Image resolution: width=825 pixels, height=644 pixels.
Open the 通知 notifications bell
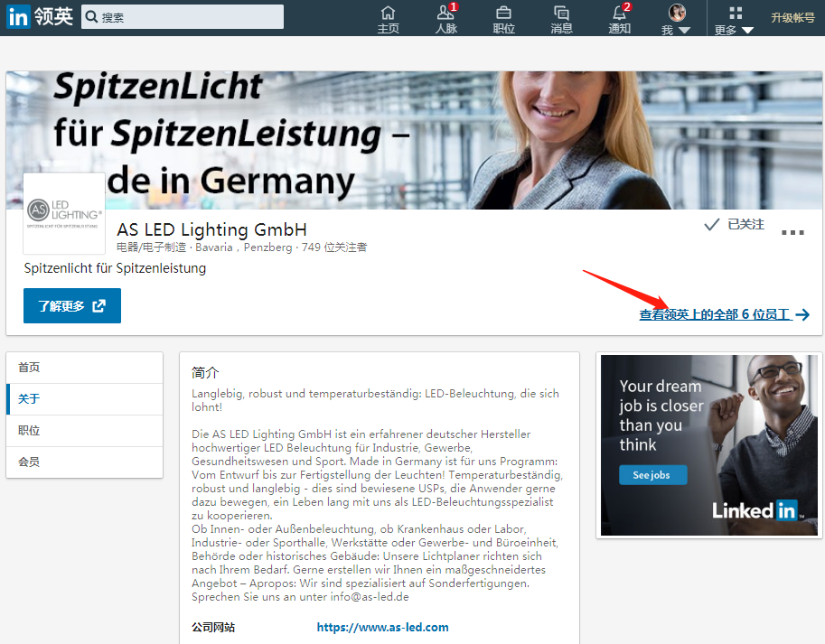[619, 20]
